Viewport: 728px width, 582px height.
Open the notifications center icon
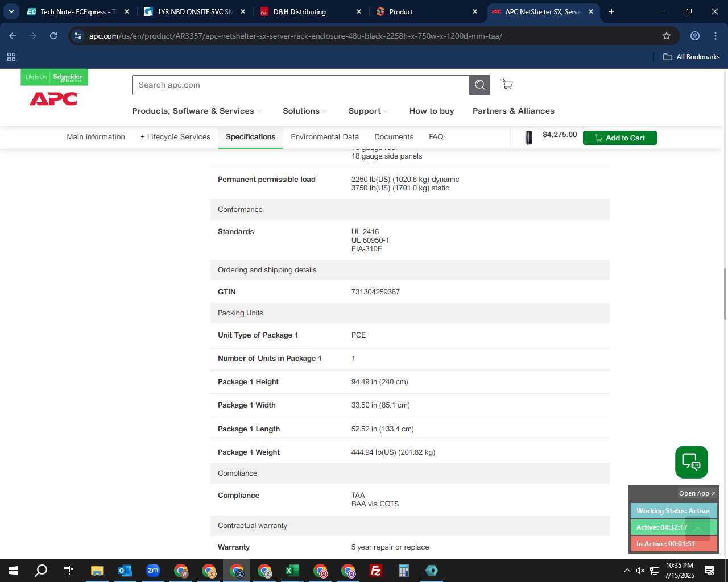click(x=709, y=571)
